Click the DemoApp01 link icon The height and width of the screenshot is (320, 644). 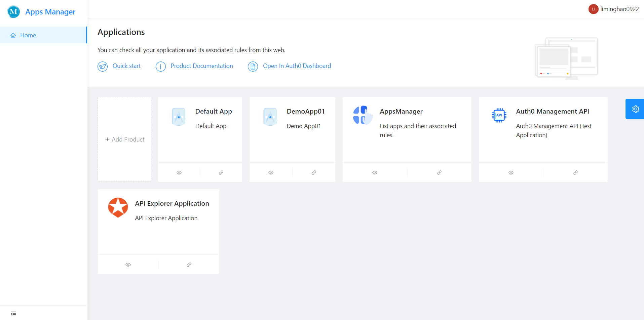[x=314, y=172]
